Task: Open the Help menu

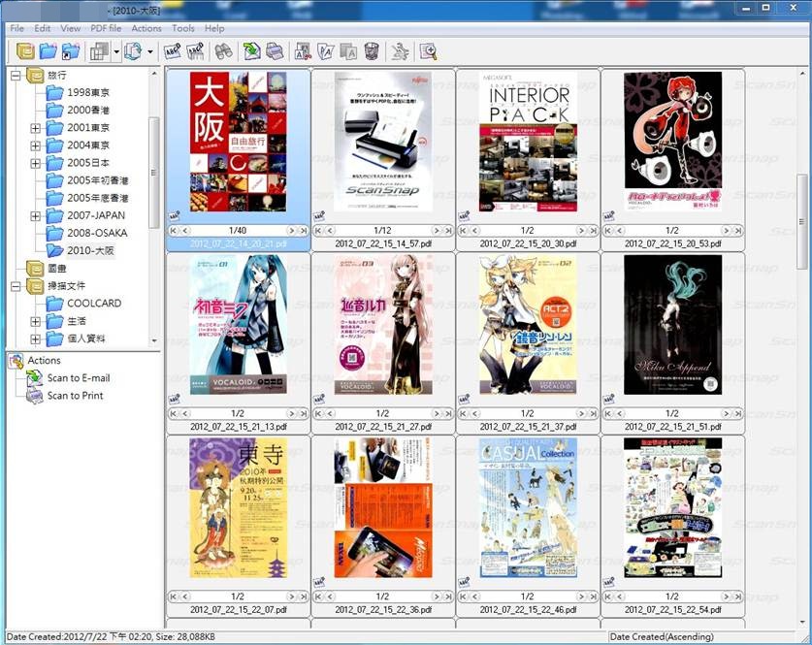Action: [x=213, y=28]
